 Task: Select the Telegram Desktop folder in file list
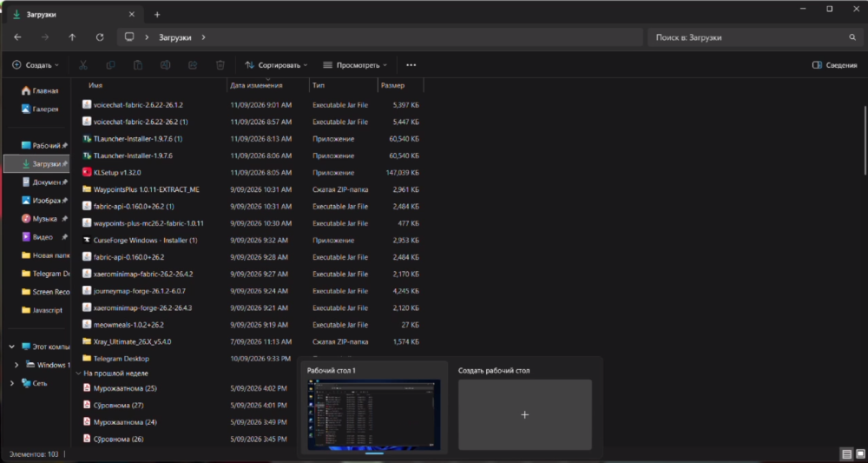(x=115, y=359)
